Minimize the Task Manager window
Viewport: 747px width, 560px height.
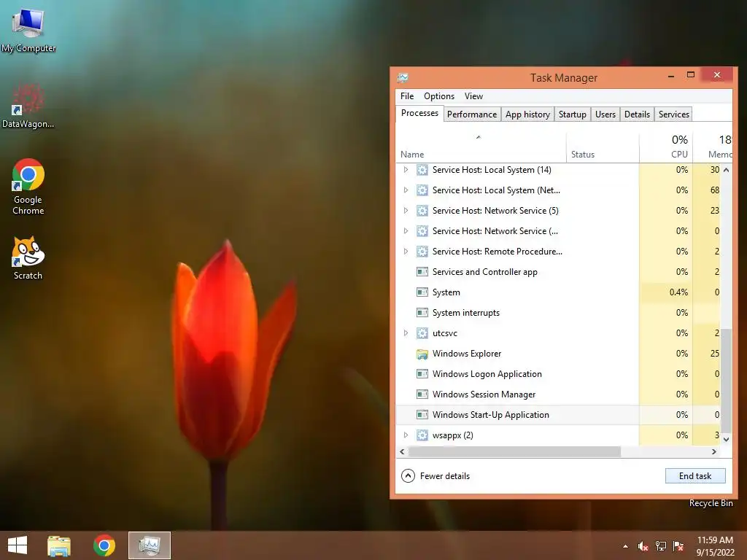(671, 76)
